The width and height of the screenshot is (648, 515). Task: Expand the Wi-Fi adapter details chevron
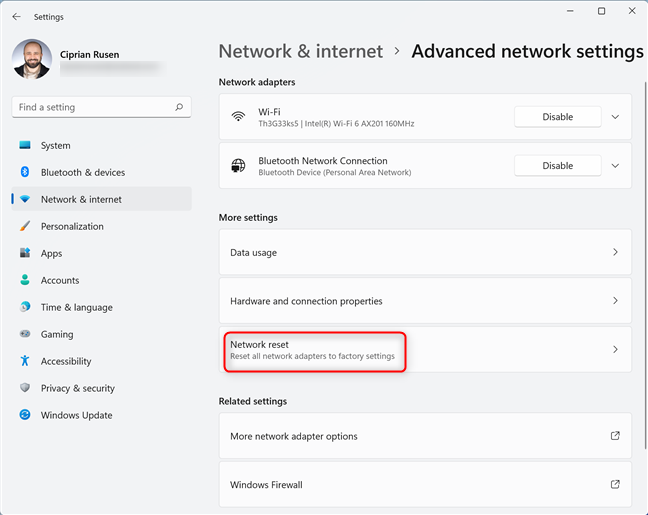pos(615,117)
